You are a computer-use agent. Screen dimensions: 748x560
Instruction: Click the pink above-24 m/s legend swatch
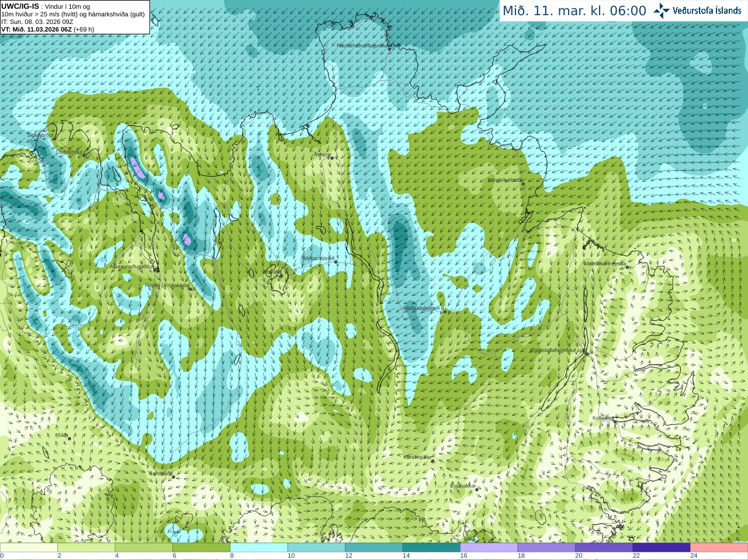pos(719,548)
